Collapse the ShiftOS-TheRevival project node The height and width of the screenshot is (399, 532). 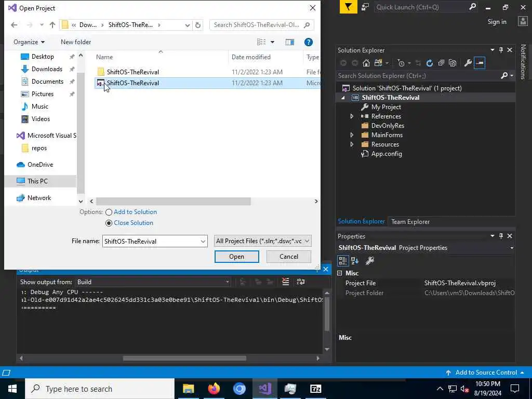click(343, 98)
